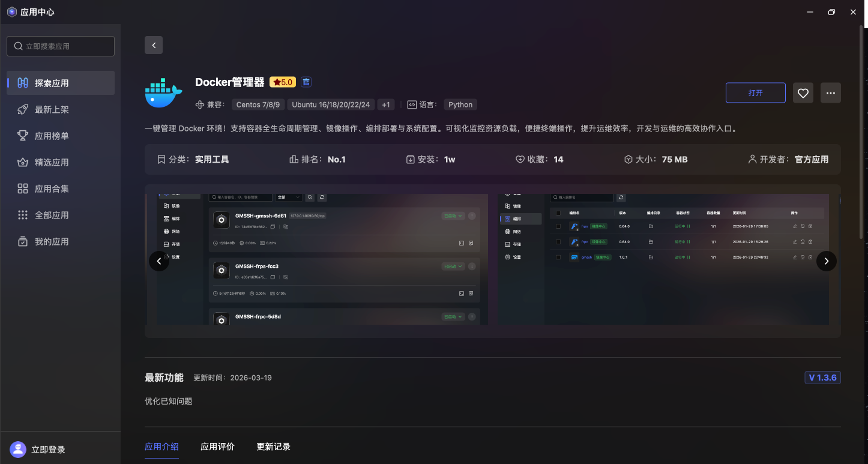
Task: Click the app description paragraph text
Action: (441, 128)
